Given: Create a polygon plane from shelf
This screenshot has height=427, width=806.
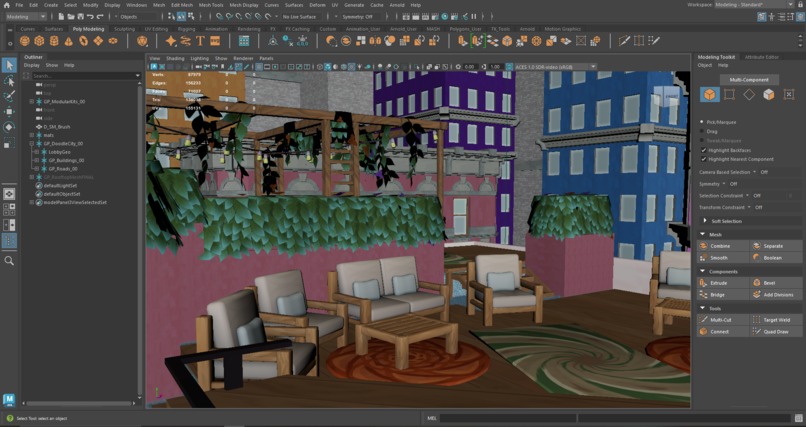Looking at the screenshot, I should [98, 41].
